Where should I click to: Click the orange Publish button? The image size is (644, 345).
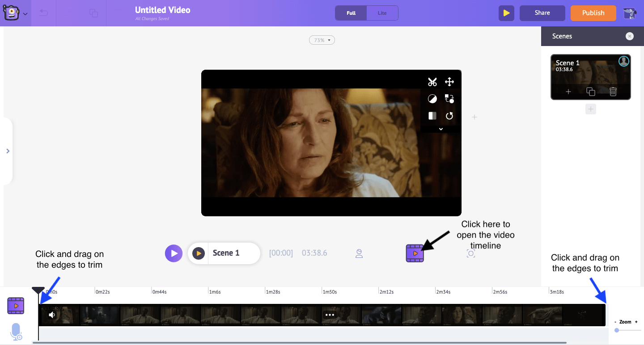(x=593, y=13)
